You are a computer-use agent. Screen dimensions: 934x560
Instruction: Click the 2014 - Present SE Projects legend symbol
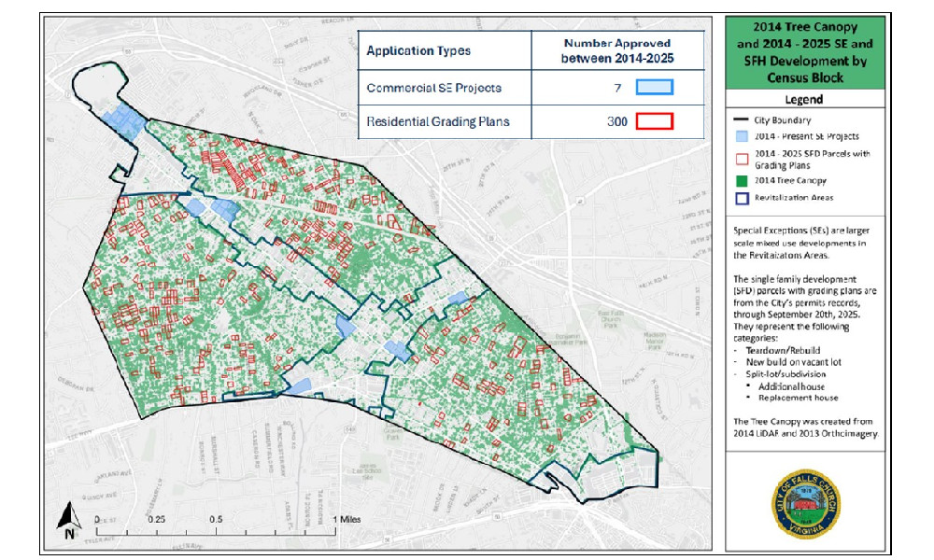click(x=741, y=136)
